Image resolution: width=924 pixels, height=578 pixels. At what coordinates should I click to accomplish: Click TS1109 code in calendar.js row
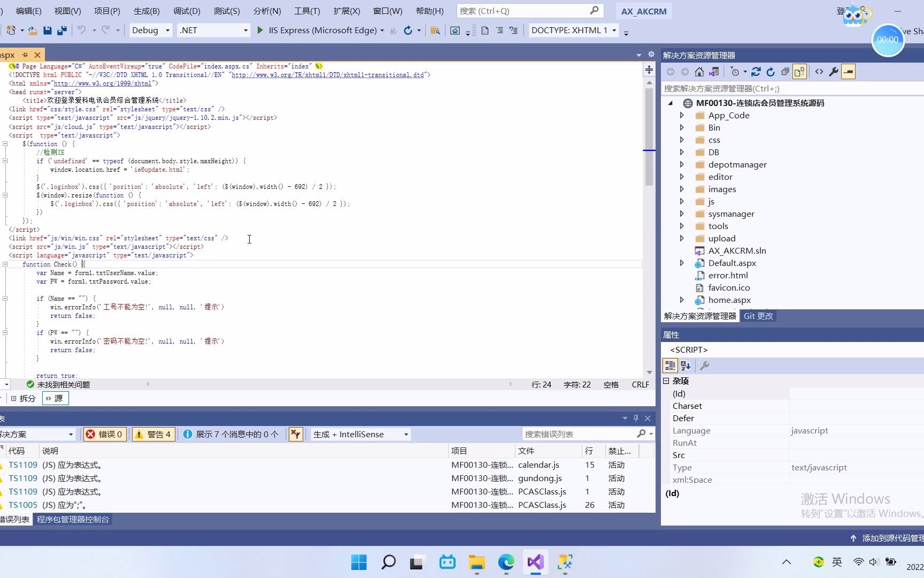pyautogui.click(x=23, y=465)
